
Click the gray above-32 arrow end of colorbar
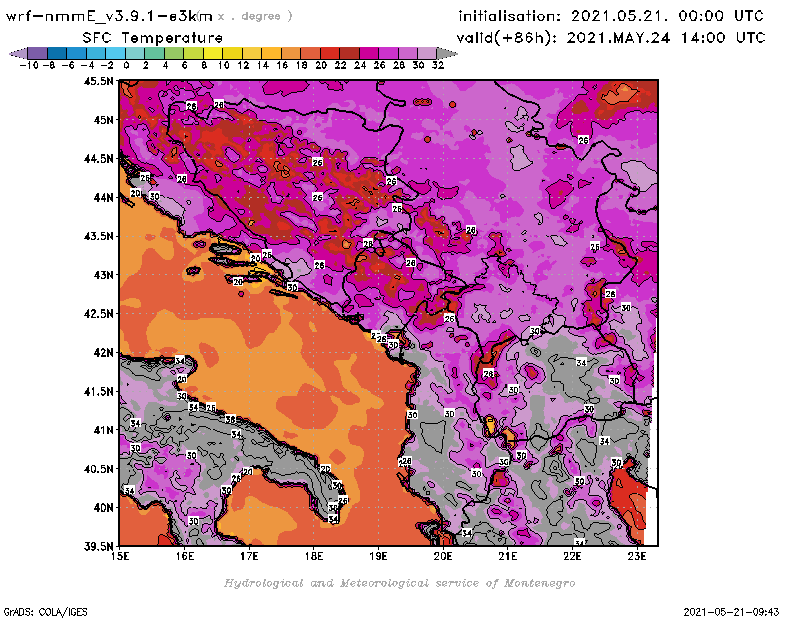(x=447, y=53)
